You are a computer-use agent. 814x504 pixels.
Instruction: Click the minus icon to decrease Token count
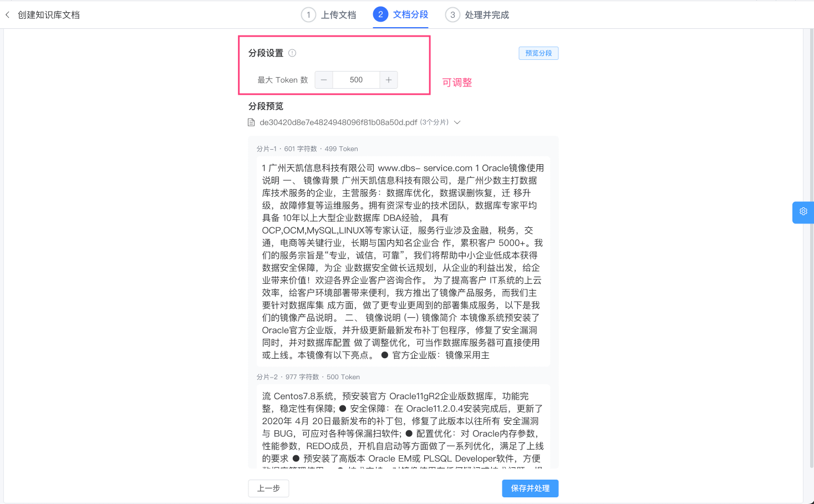[x=323, y=79]
